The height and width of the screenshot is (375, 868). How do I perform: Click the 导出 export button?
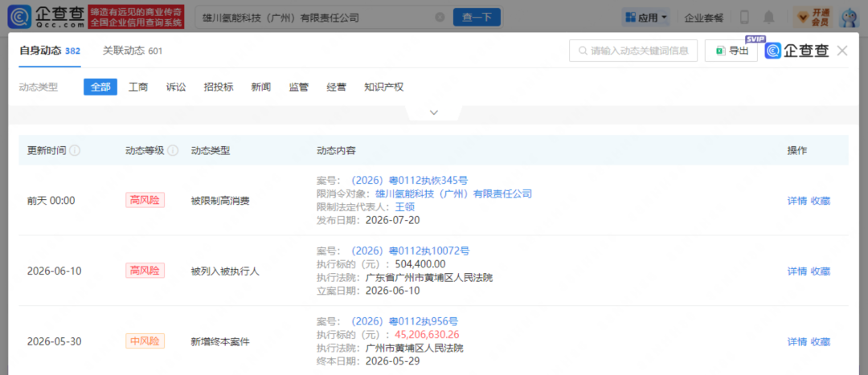pos(731,51)
